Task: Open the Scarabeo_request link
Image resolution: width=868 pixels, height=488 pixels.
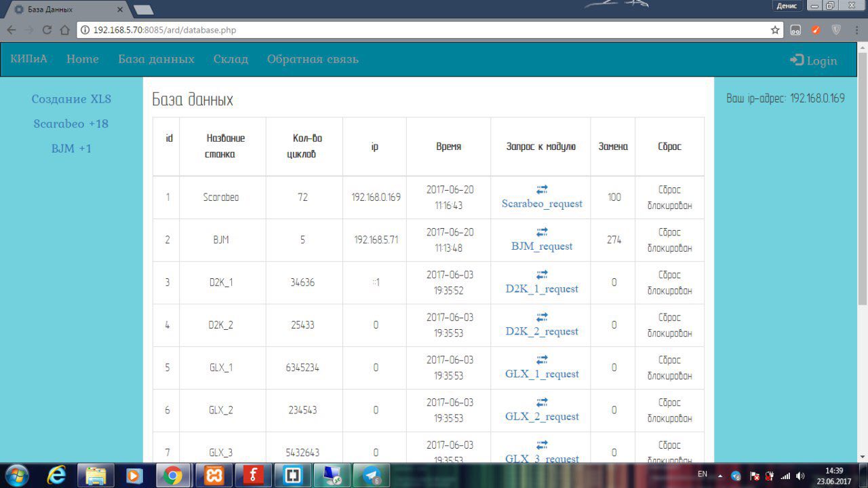Action: (x=542, y=204)
